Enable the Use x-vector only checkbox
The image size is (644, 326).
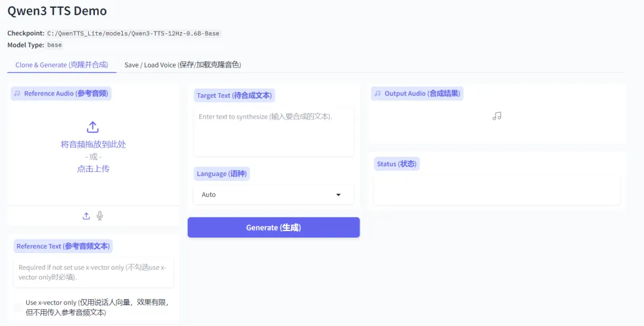(18, 307)
